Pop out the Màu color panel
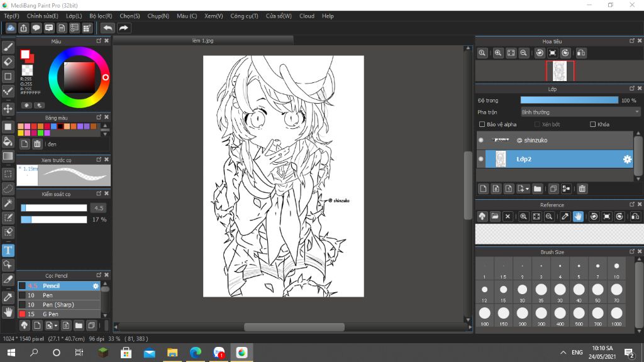Screen dimensions: 644x362 tap(99, 41)
